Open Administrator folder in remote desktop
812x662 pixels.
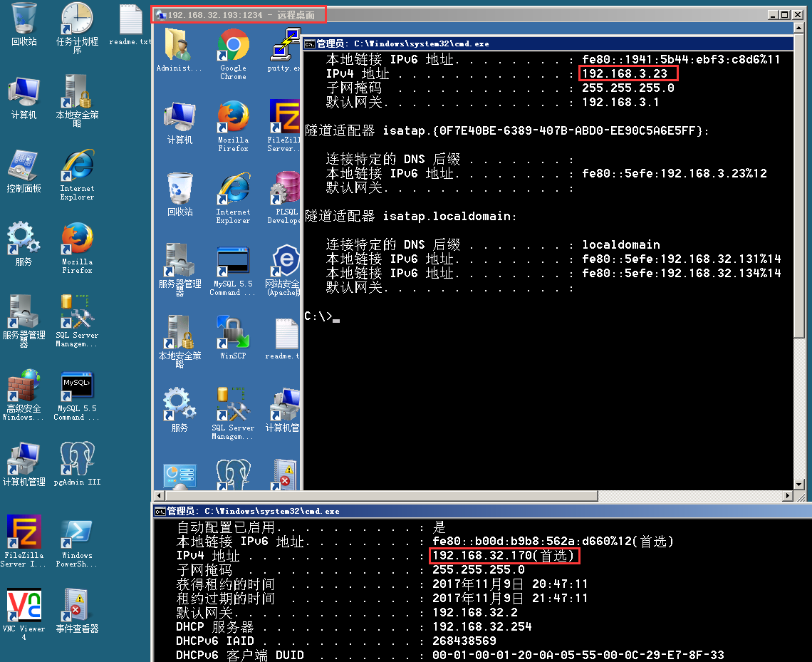pos(179,51)
